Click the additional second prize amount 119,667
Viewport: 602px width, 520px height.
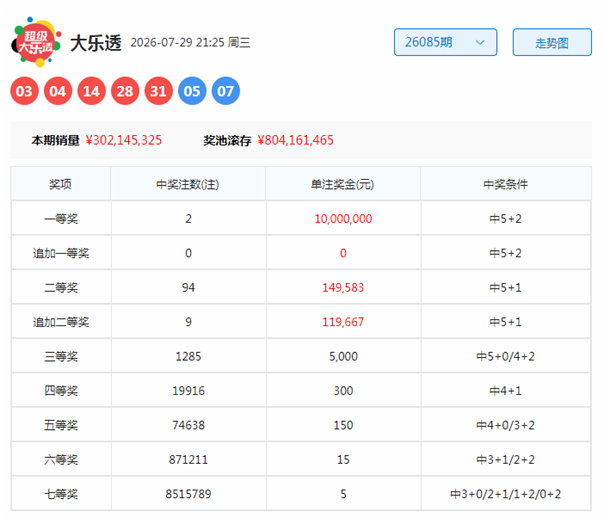343,322
